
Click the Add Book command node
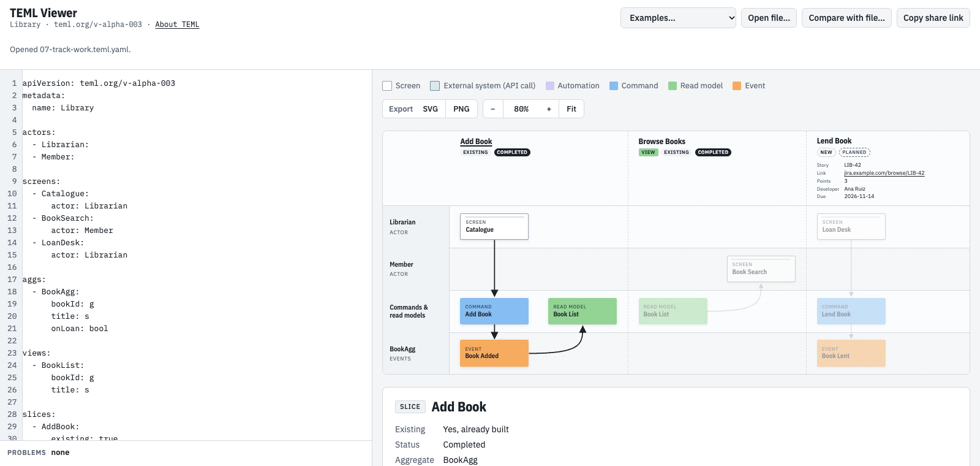(x=494, y=311)
